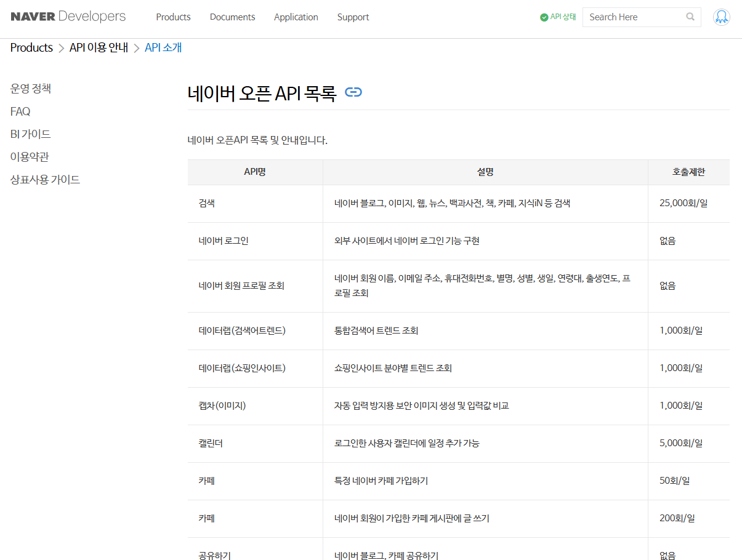Select the 공유하기 cell
Viewport: 742px width, 560px height.
[x=255, y=550]
